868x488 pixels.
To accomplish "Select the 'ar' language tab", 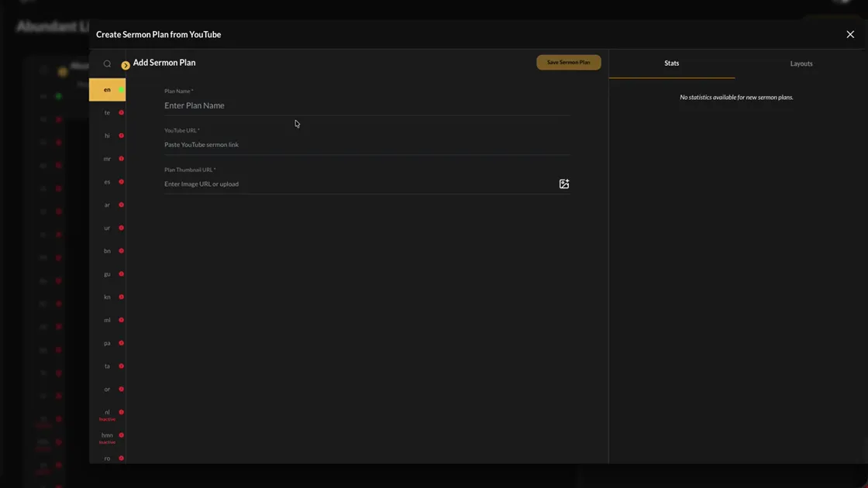I will pos(108,204).
